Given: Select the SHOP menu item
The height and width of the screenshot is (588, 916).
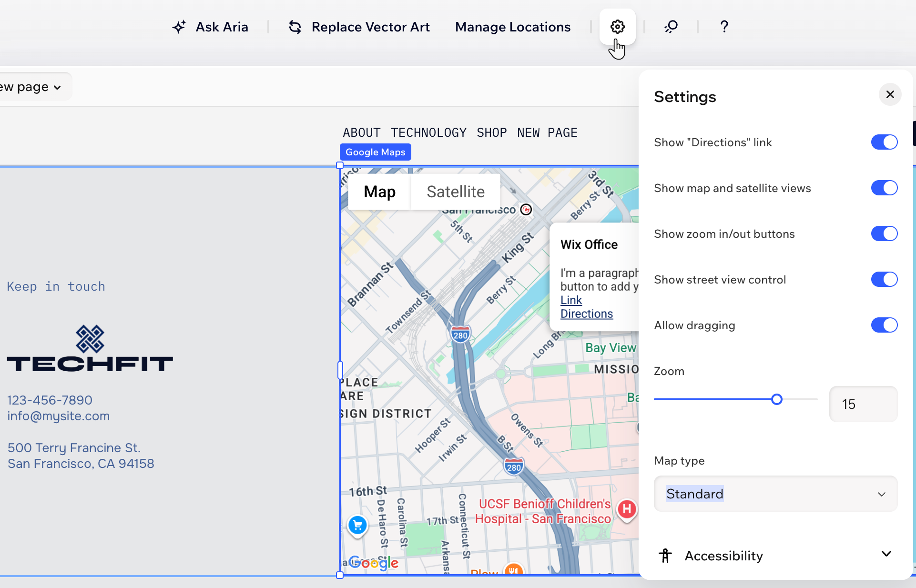Looking at the screenshot, I should click(491, 132).
